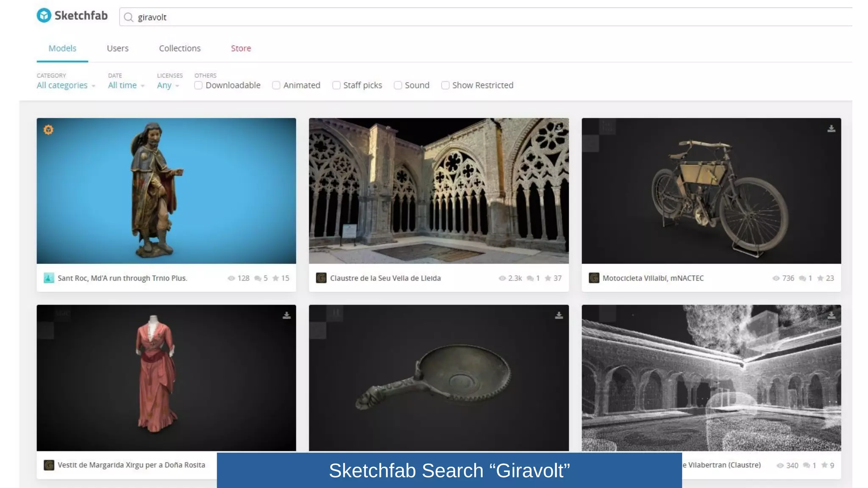868x488 pixels.
Task: Click the Sketchfab logo icon
Action: [44, 16]
